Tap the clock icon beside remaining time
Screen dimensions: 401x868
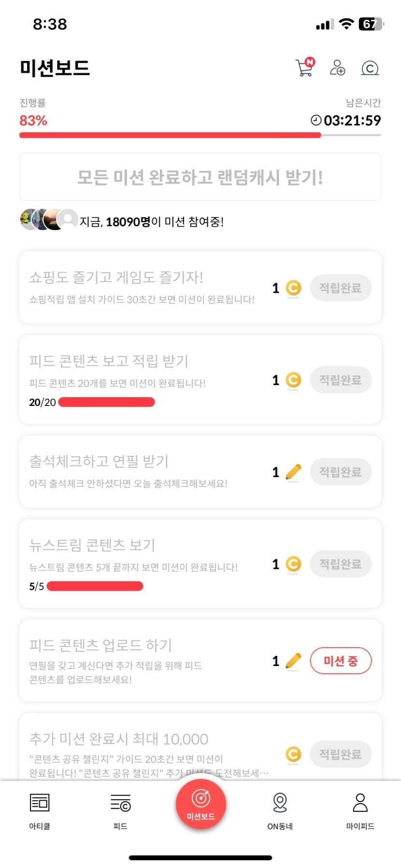(x=316, y=120)
